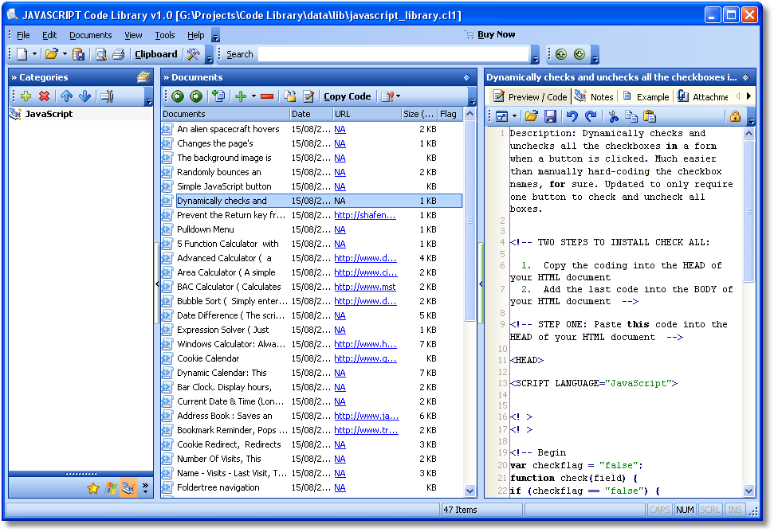
Task: Open the Tools menu
Action: click(x=165, y=35)
